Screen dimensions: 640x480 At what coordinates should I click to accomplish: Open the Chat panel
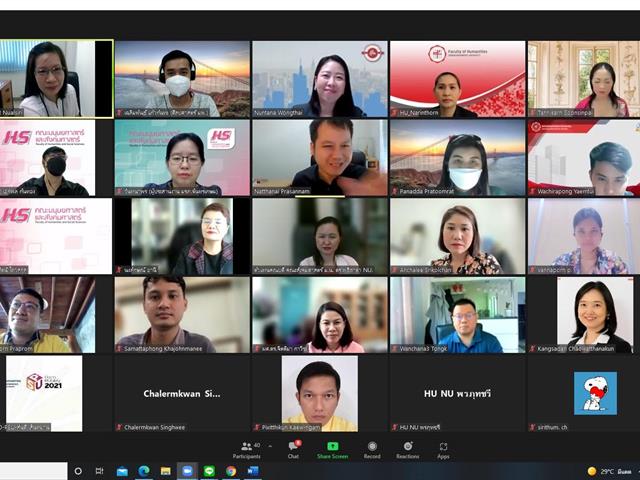(293, 451)
